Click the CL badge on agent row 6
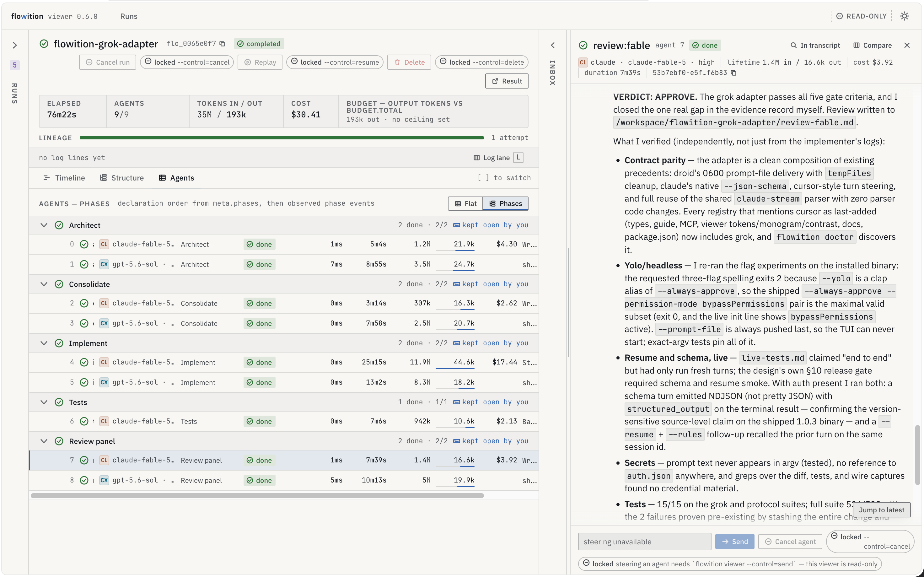 (x=104, y=421)
